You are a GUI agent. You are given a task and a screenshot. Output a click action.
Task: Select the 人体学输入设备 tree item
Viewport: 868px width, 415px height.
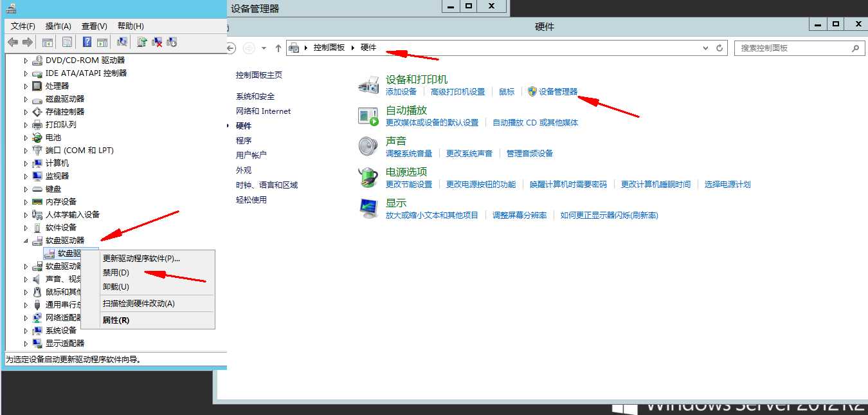click(73, 214)
